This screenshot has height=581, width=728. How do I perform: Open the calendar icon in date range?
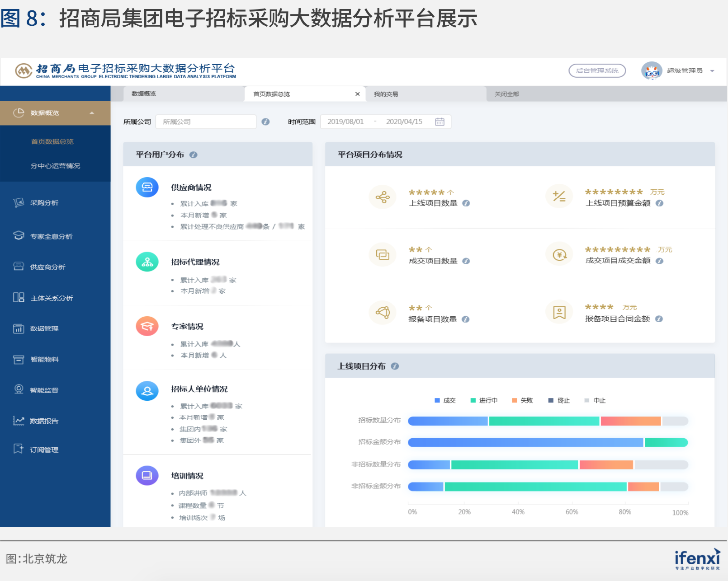point(440,122)
